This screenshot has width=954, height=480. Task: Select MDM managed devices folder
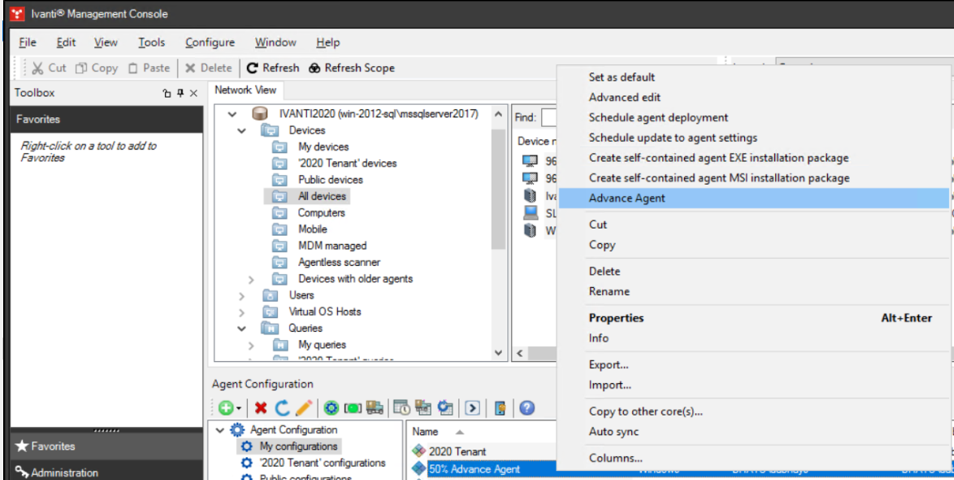pyautogui.click(x=332, y=246)
